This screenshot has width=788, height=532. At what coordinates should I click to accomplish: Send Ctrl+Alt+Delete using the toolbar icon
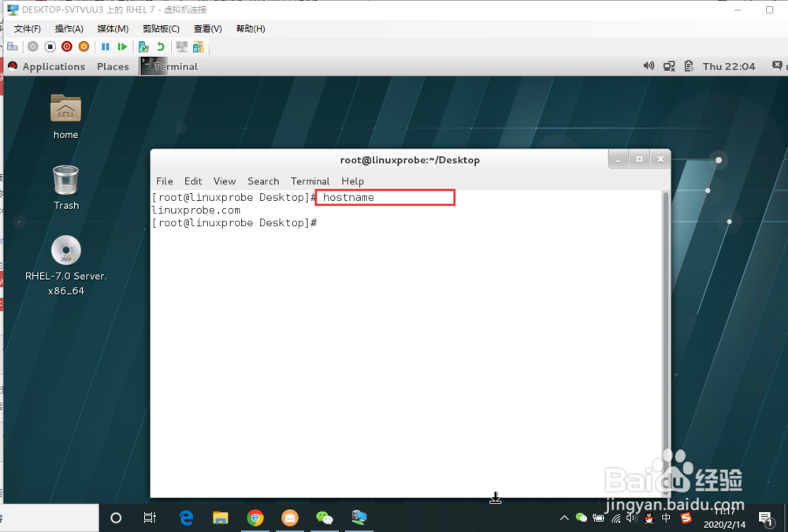click(x=12, y=47)
